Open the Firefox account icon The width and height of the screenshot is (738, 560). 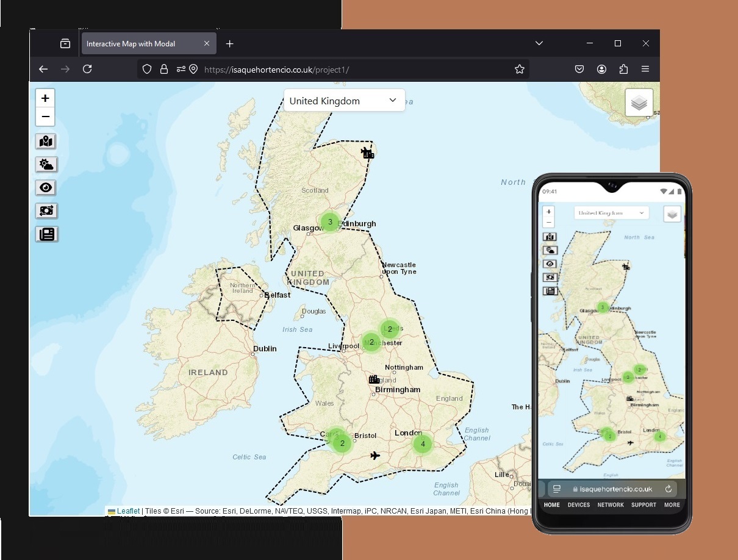tap(601, 69)
